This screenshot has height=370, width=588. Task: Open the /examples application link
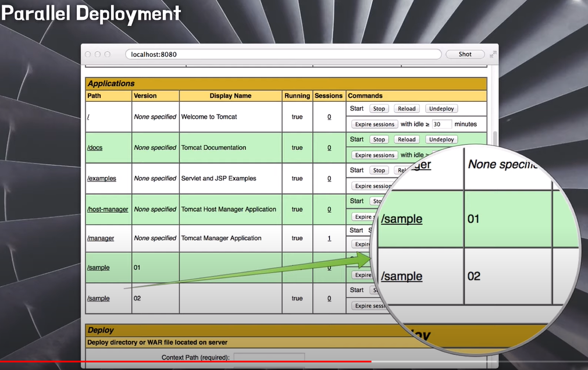[x=102, y=178]
